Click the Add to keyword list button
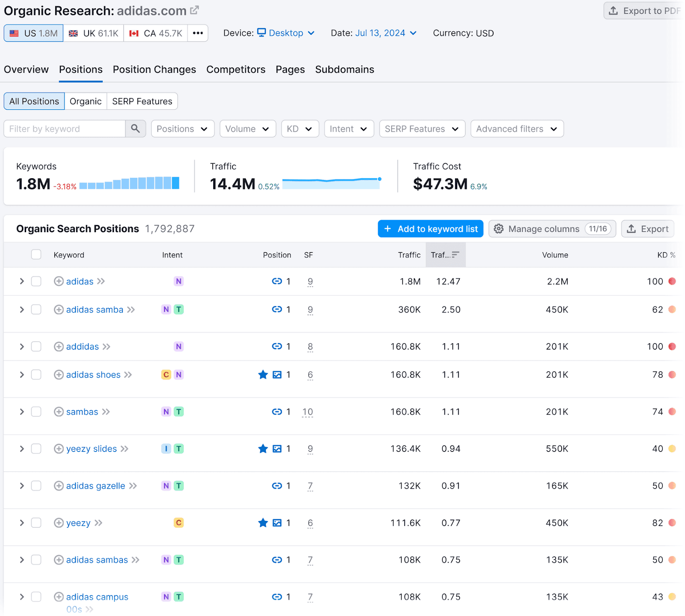The height and width of the screenshot is (616, 685). pyautogui.click(x=430, y=228)
